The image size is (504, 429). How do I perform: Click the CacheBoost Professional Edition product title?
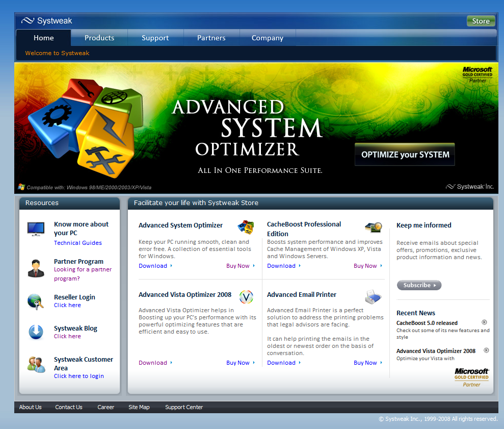pos(304,229)
